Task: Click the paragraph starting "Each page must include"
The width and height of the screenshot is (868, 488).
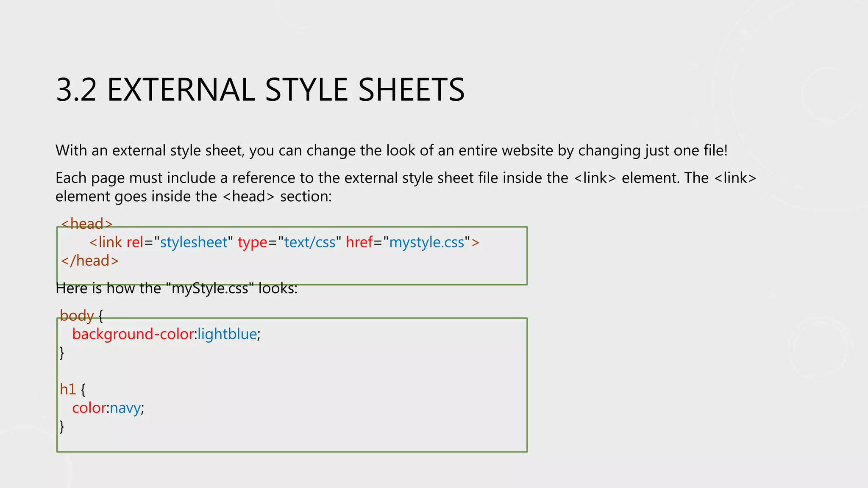Action: (x=406, y=187)
